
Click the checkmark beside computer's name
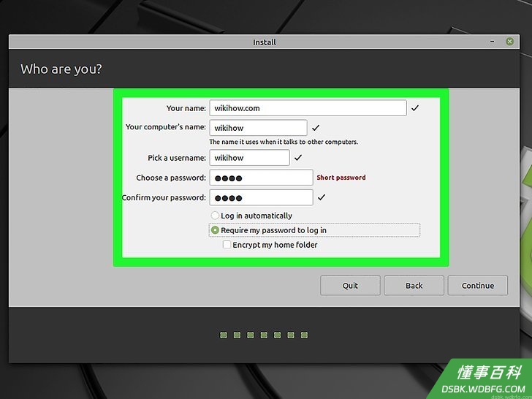pyautogui.click(x=316, y=128)
